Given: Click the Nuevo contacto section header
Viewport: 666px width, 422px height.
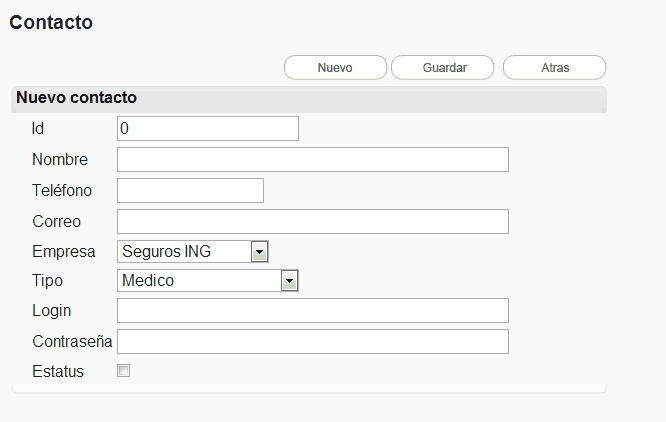Looking at the screenshot, I should coord(77,98).
